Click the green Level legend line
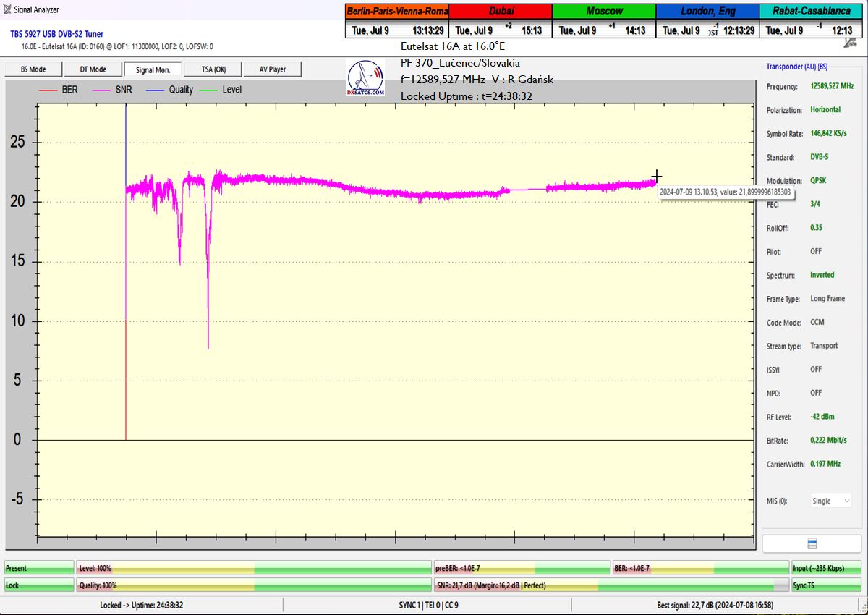 [208, 90]
